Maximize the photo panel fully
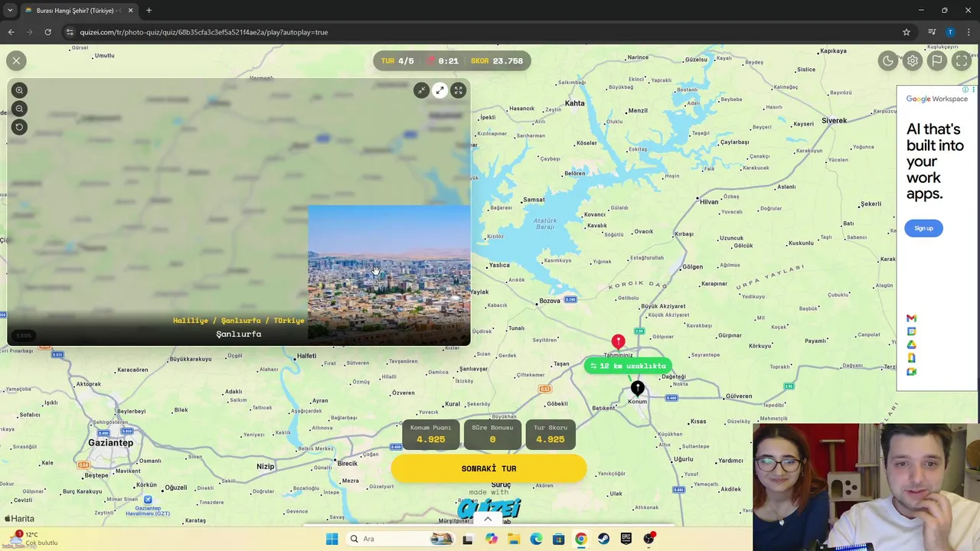The width and height of the screenshot is (980, 551). (x=458, y=90)
